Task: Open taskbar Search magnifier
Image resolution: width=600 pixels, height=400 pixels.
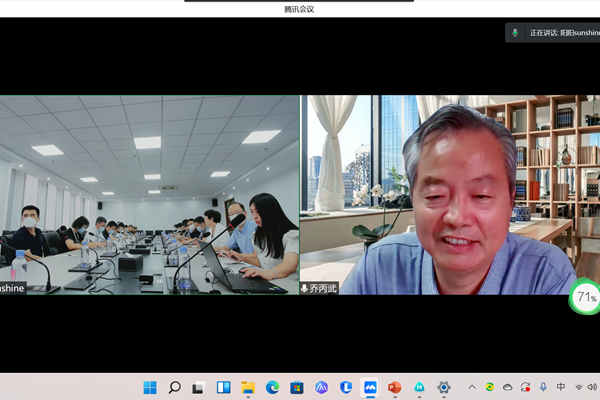Action: 175,387
